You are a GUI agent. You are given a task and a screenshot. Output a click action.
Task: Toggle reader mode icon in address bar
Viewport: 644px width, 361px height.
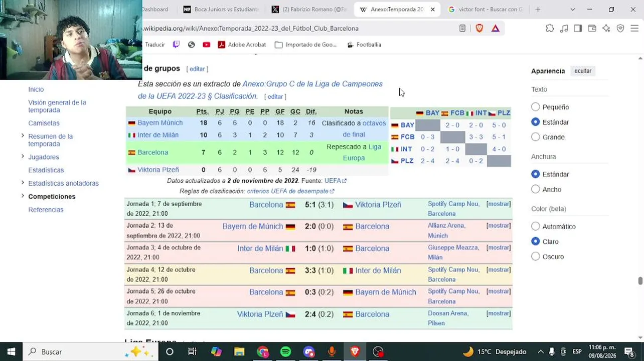[x=462, y=29]
